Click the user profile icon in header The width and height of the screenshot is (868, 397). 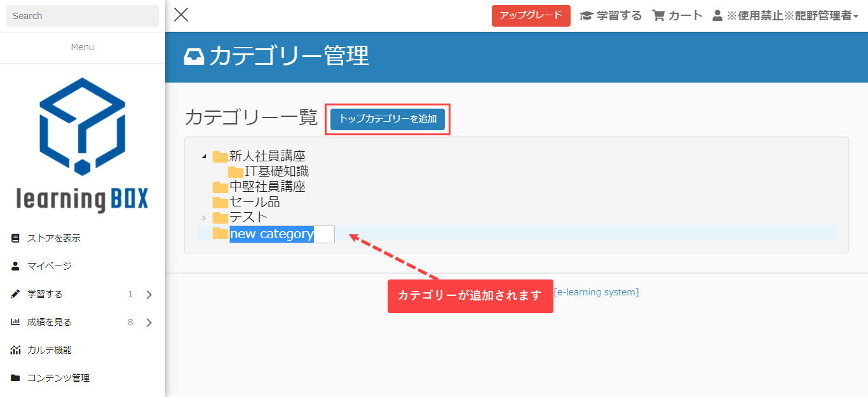coord(717,16)
